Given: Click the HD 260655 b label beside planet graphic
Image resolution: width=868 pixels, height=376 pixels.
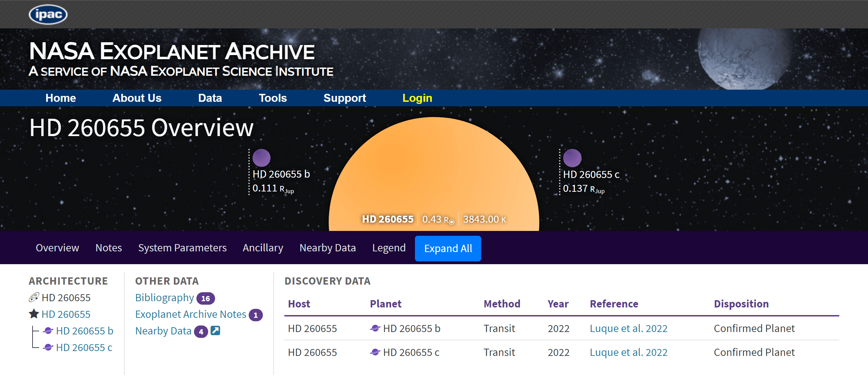Looking at the screenshot, I should [x=281, y=174].
